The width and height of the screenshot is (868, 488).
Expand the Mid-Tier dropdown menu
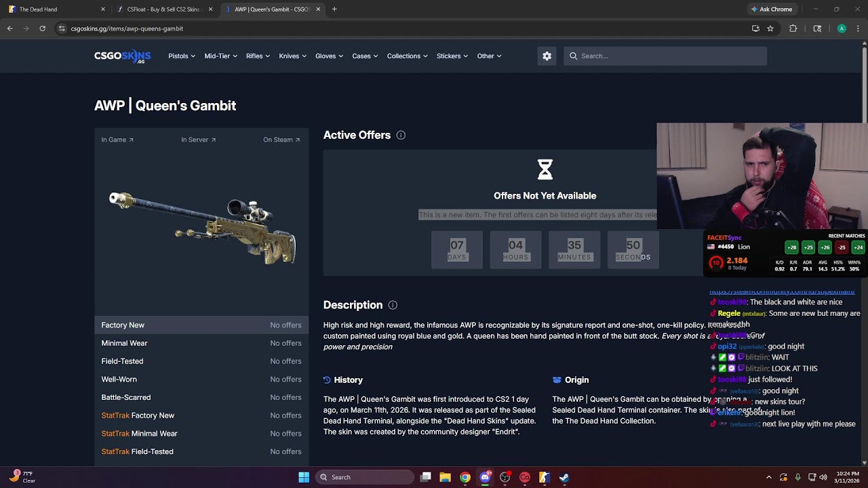pyautogui.click(x=220, y=56)
